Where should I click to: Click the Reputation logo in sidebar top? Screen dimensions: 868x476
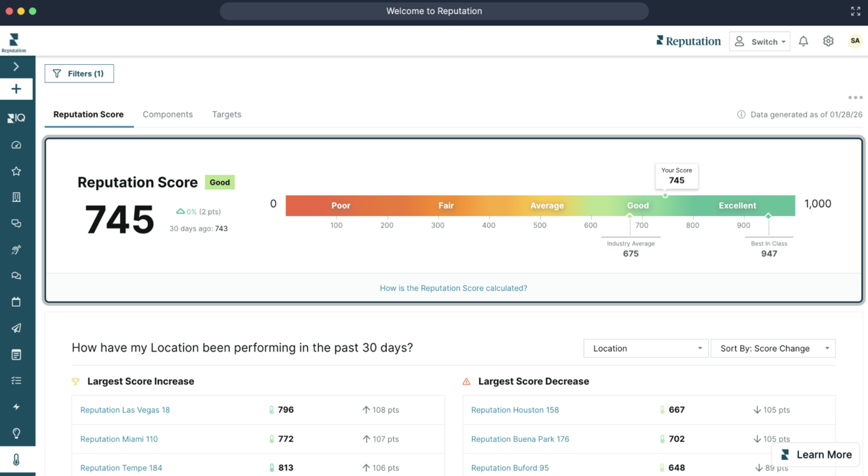[x=13, y=42]
